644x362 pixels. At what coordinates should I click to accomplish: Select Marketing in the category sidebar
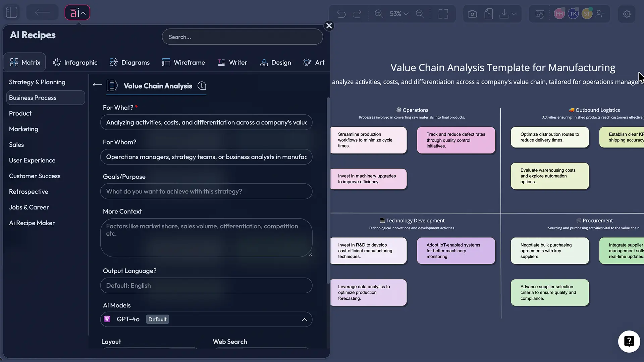click(23, 129)
